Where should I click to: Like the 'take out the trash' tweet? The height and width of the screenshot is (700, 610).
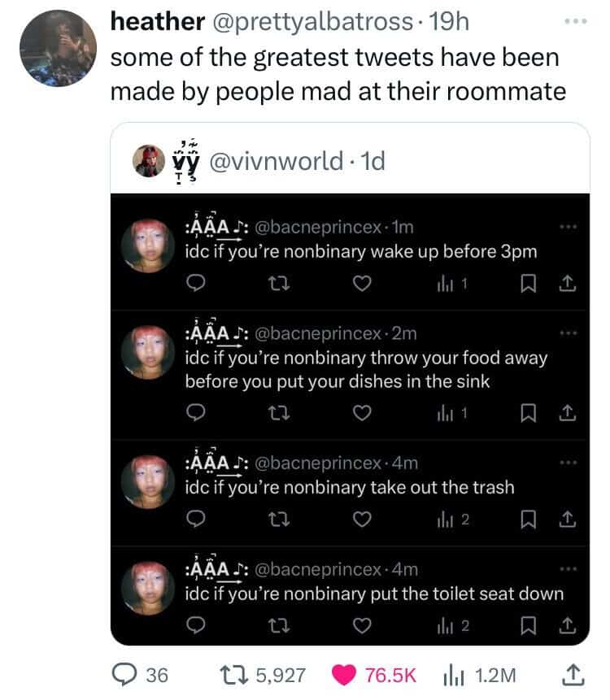tap(362, 520)
